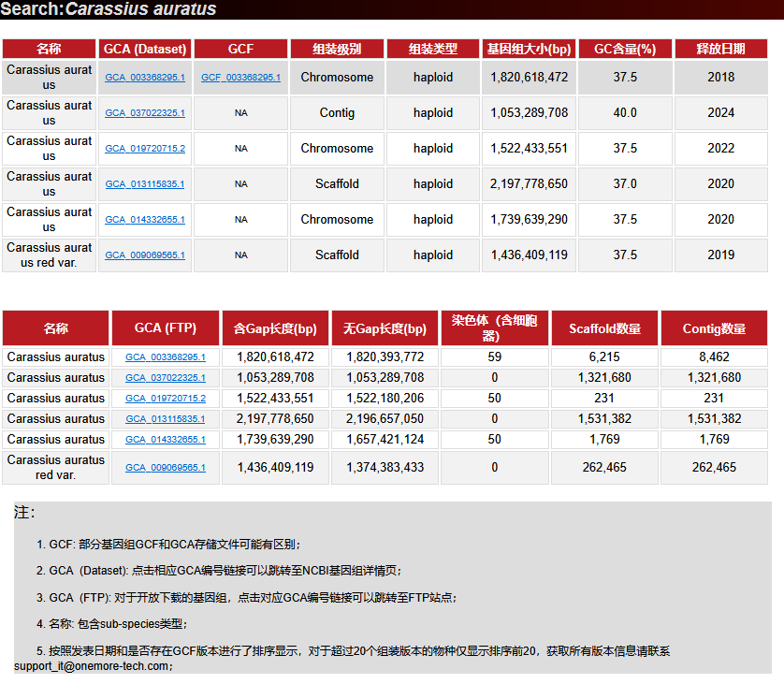Select genome size value 1,820,618,472 in top table
Viewport: 784px width, 684px height.
(529, 78)
